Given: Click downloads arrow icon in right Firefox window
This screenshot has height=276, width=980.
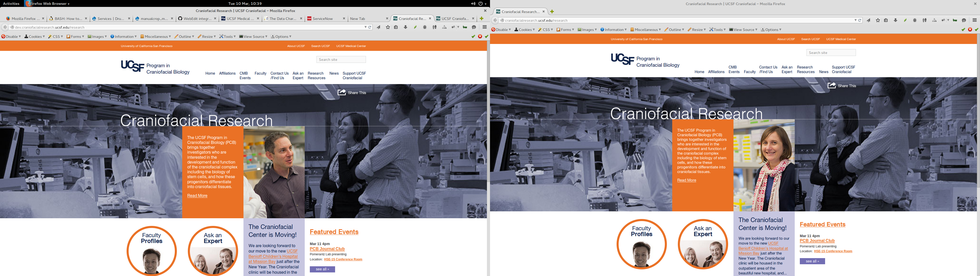Looking at the screenshot, I should (896, 21).
